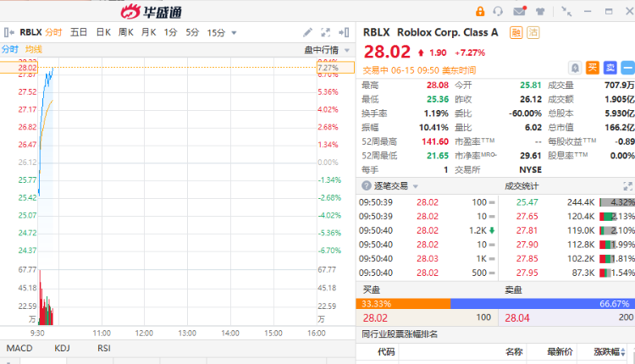The image size is (635, 364).
Task: Open the skin theme shirt icon
Action: (540, 11)
